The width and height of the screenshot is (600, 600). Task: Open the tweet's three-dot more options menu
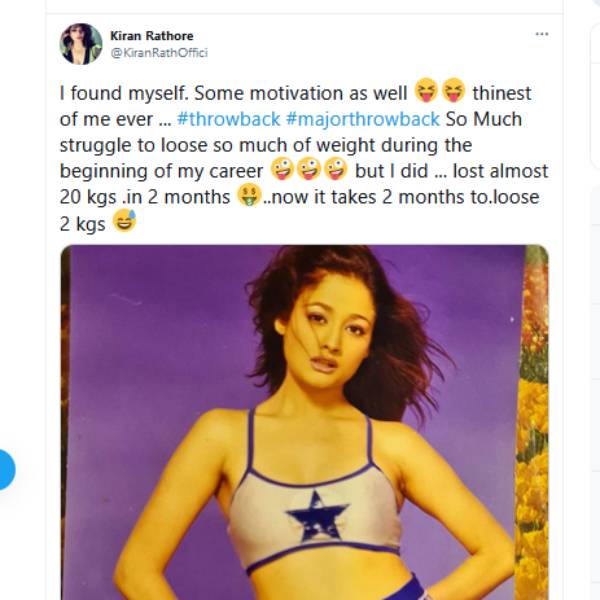(x=542, y=34)
